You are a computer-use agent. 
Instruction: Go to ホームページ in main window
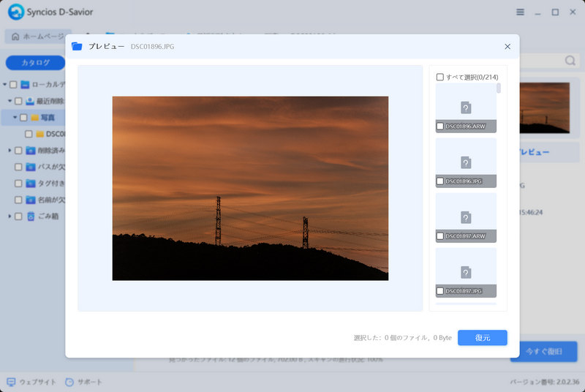point(38,36)
